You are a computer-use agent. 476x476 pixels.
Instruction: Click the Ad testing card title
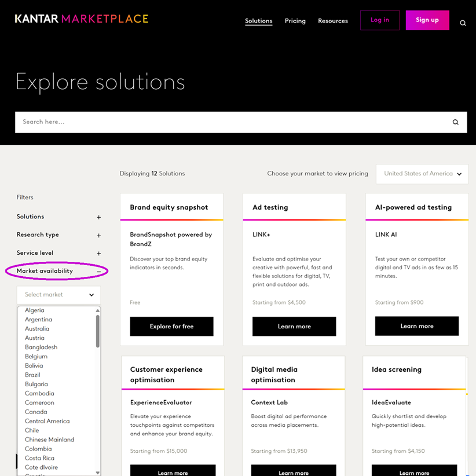pos(270,207)
